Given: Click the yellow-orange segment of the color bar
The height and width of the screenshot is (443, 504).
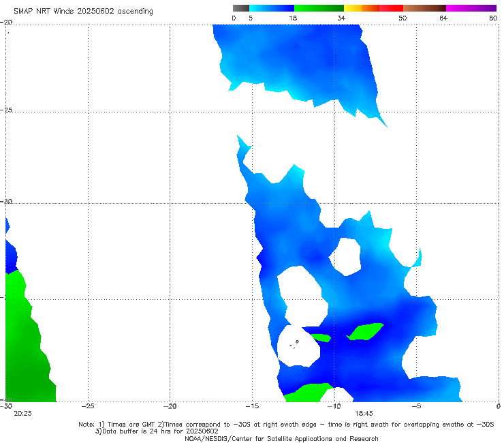Looking at the screenshot, I should (x=362, y=8).
